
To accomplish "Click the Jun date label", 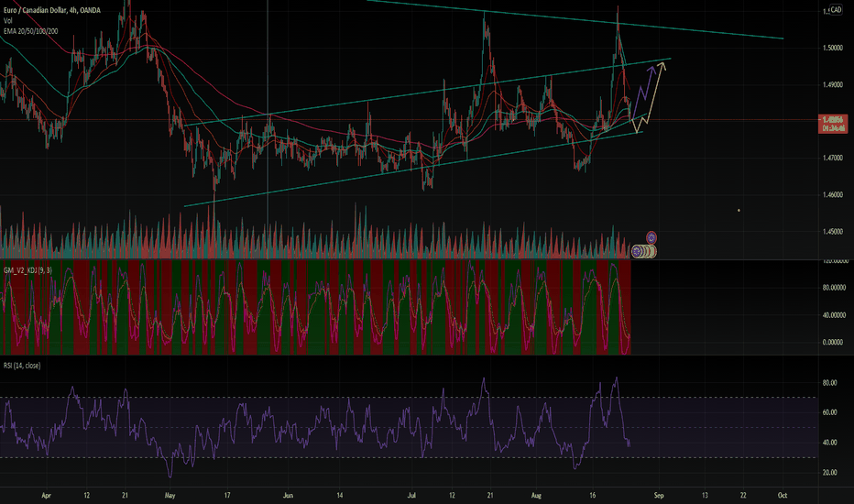I will (288, 495).
